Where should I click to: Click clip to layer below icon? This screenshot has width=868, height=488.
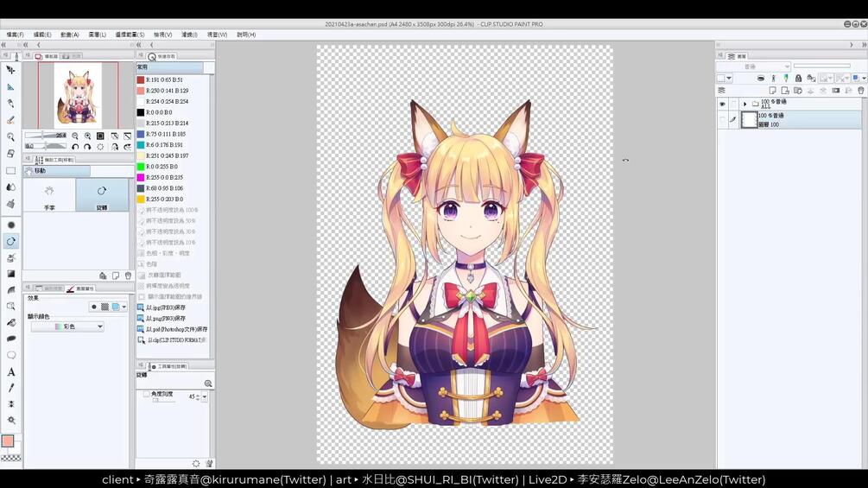coord(761,79)
